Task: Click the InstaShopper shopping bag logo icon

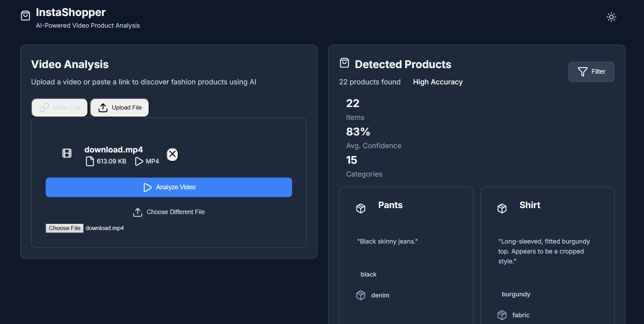Action: [25, 16]
